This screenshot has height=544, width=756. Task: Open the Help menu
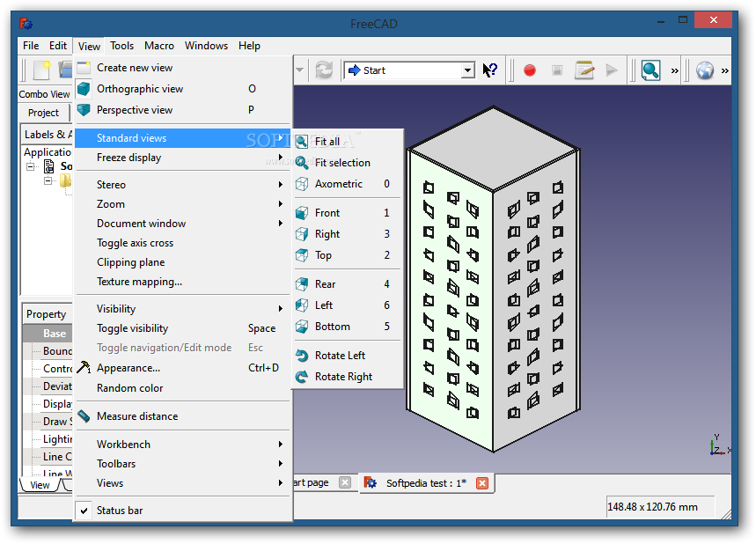(249, 46)
